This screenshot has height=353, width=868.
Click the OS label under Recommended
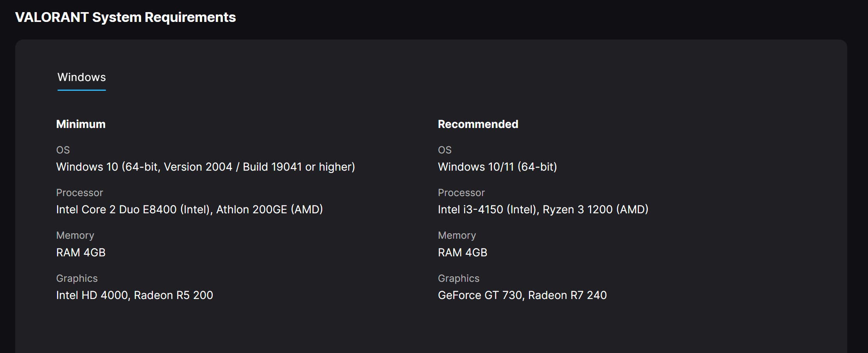tap(445, 150)
